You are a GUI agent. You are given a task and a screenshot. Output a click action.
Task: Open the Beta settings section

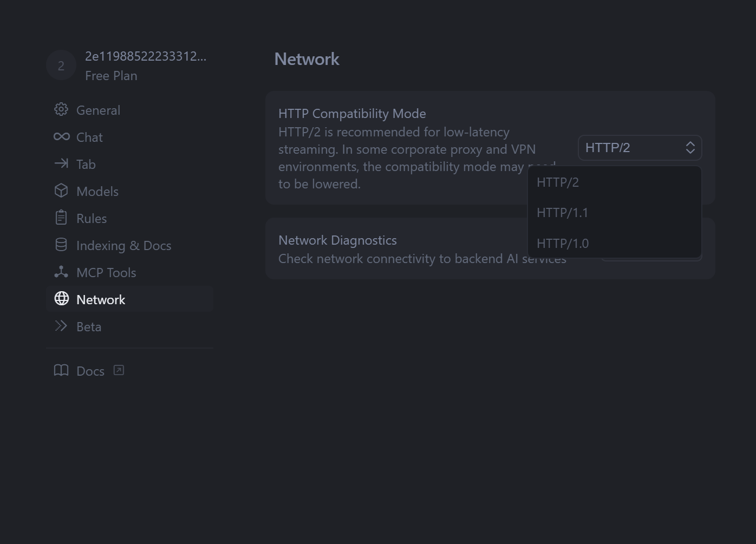coord(89,326)
